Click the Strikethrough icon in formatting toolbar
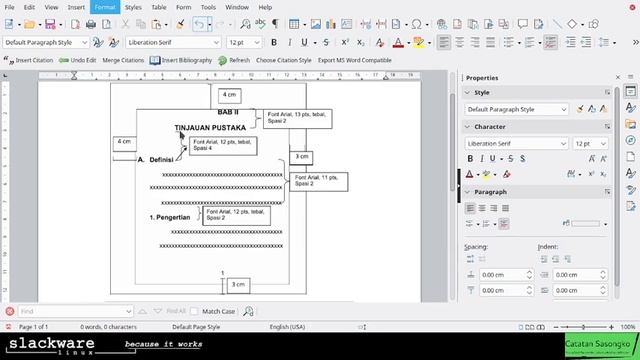Viewport: 640px width, 360px height. coord(326,42)
